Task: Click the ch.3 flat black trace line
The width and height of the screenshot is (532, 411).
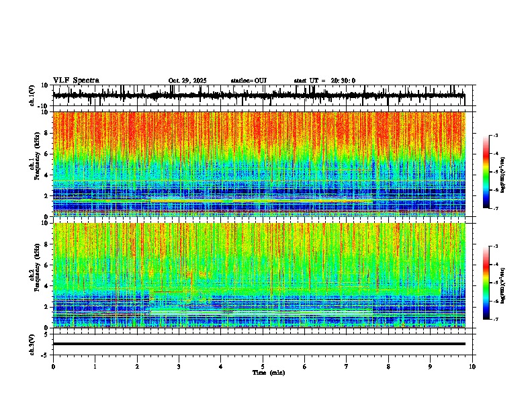Action: coord(259,344)
